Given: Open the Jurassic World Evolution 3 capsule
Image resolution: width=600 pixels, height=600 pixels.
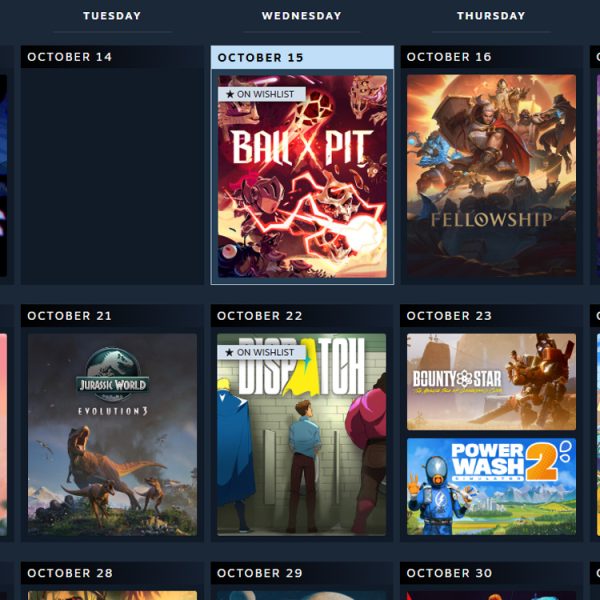Looking at the screenshot, I should click(112, 434).
